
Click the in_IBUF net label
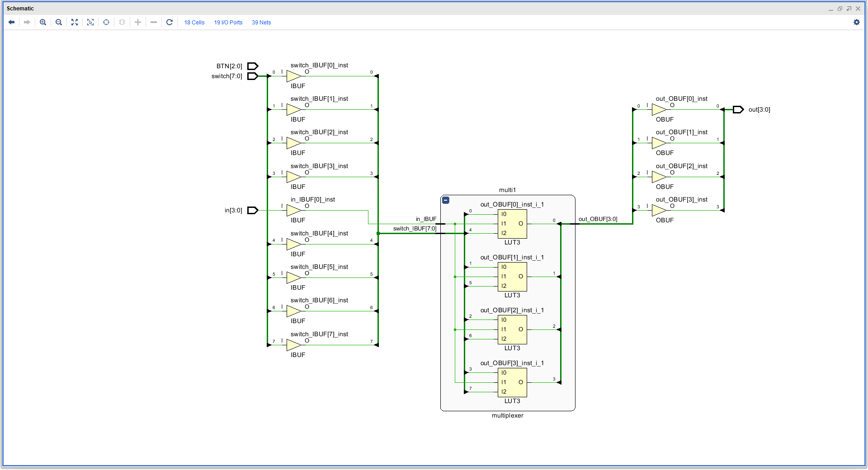[426, 219]
